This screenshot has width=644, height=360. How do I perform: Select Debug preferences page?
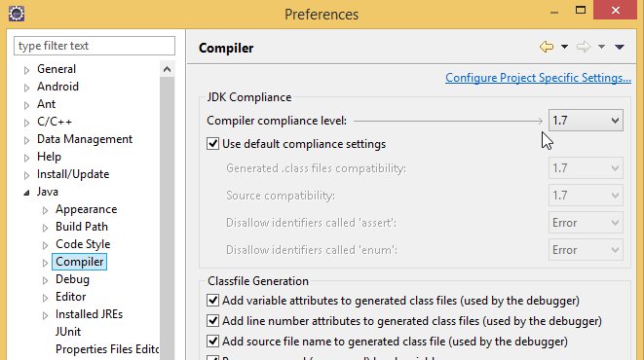pyautogui.click(x=72, y=279)
